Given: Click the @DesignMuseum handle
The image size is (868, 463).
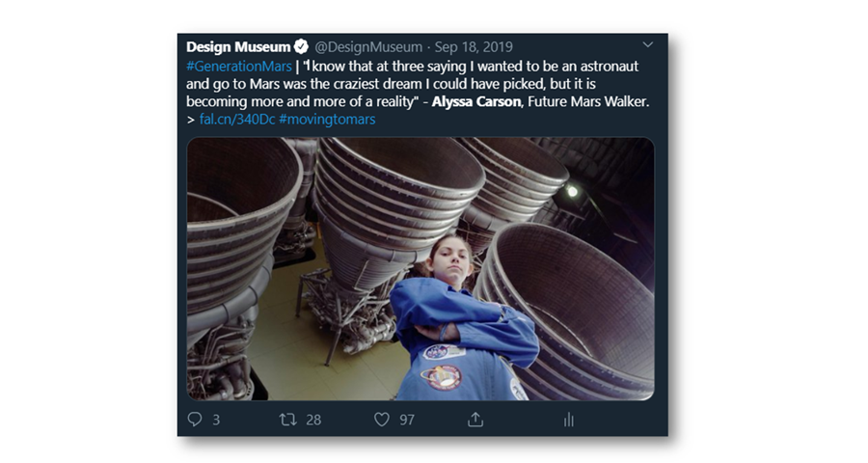Looking at the screenshot, I should 367,46.
